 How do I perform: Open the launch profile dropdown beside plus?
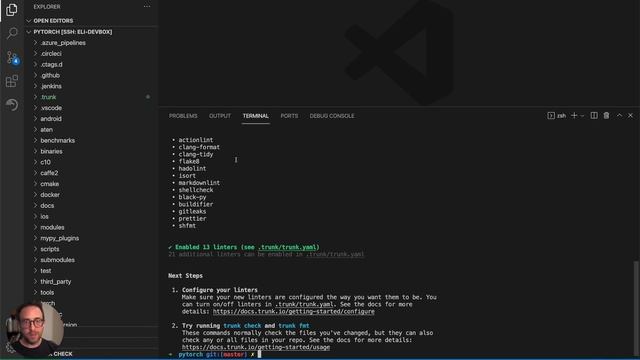coord(582,116)
